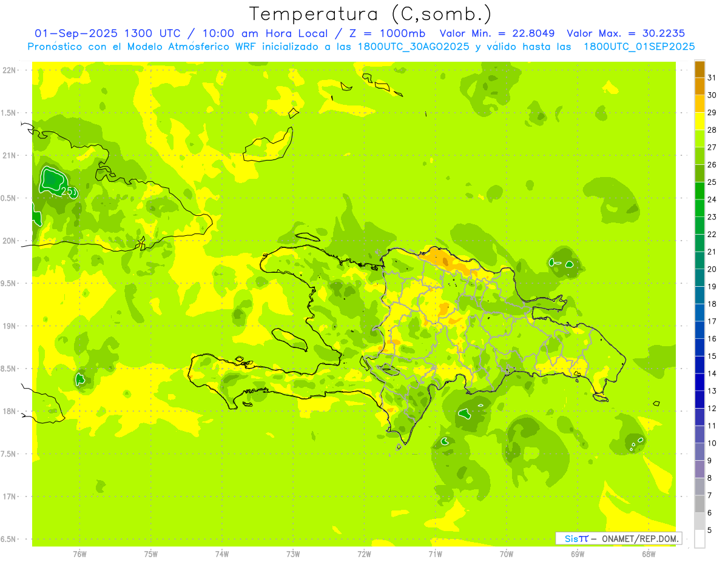Pick the gray swatch between 6 and 7
The width and height of the screenshot is (728, 562).
(x=699, y=504)
